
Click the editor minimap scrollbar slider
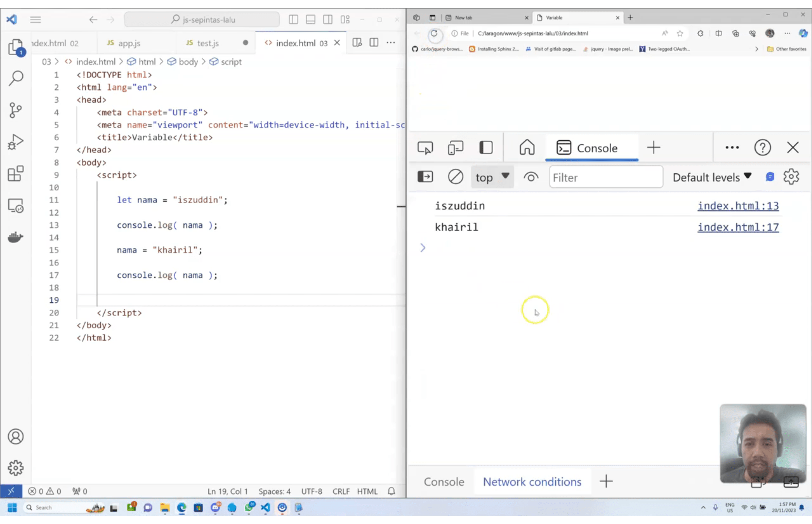401,206
